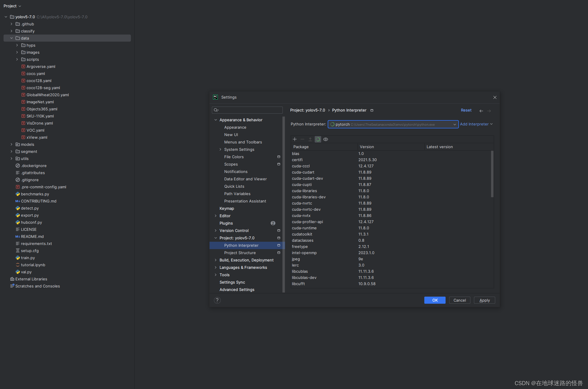588x389 pixels.
Task: Click the tutorial.ipynb notebook icon
Action: (x=18, y=265)
